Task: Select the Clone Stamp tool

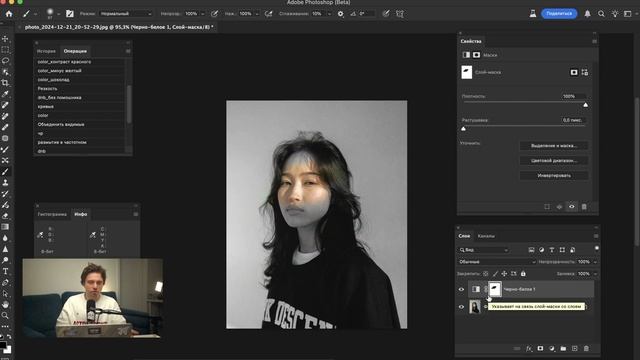Action: 5,182
